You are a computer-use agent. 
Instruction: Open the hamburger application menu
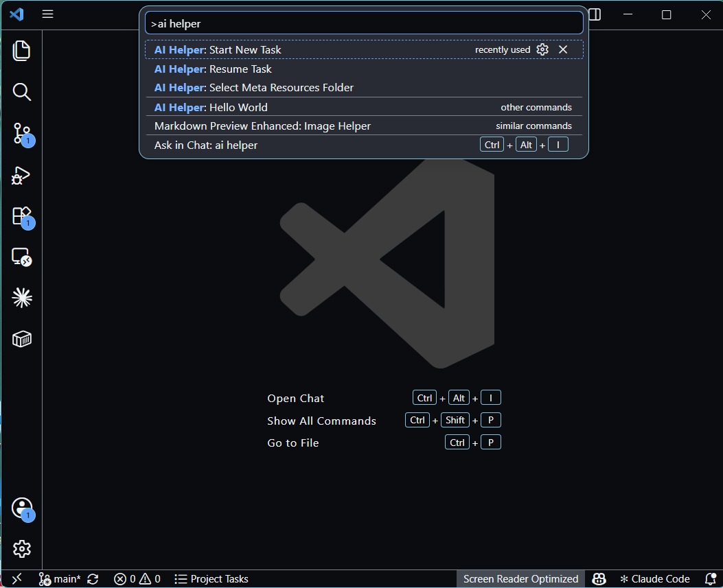[47, 14]
